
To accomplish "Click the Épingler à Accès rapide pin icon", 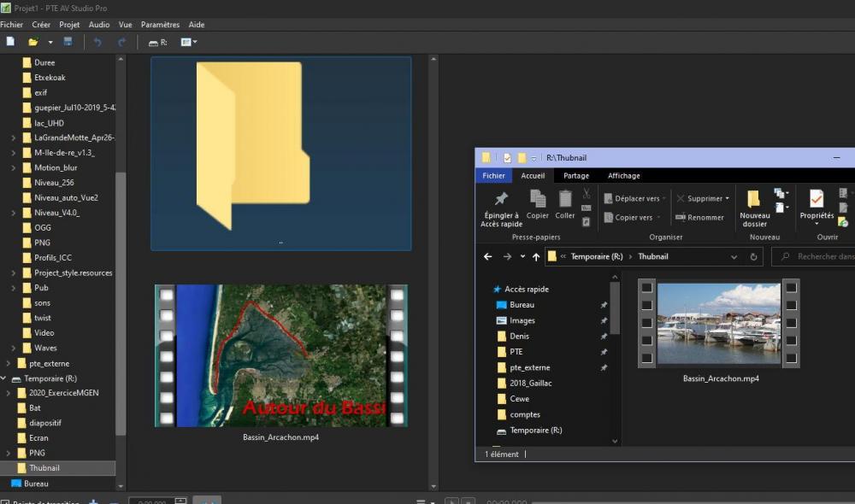I will click(x=501, y=199).
